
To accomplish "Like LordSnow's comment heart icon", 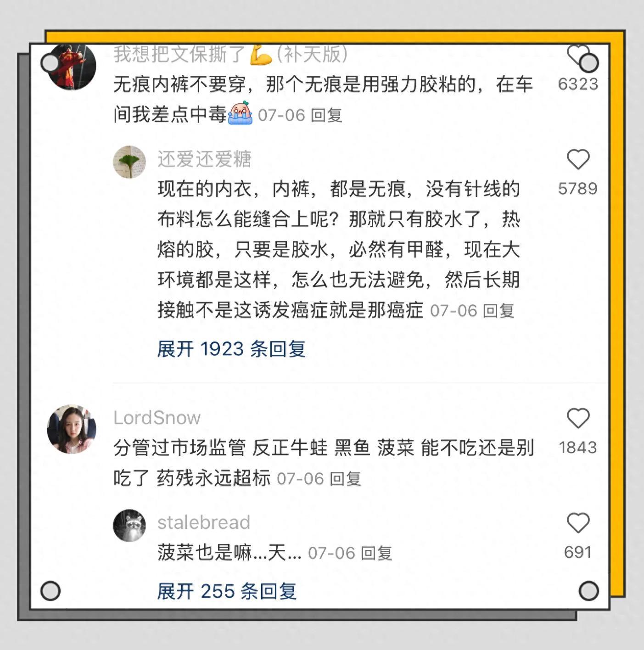I will click(578, 418).
